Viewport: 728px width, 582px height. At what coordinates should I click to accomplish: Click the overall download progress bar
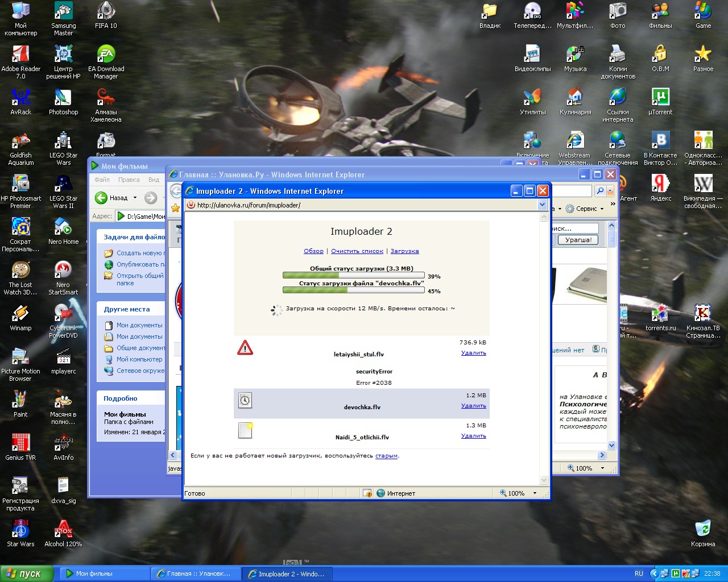353,275
